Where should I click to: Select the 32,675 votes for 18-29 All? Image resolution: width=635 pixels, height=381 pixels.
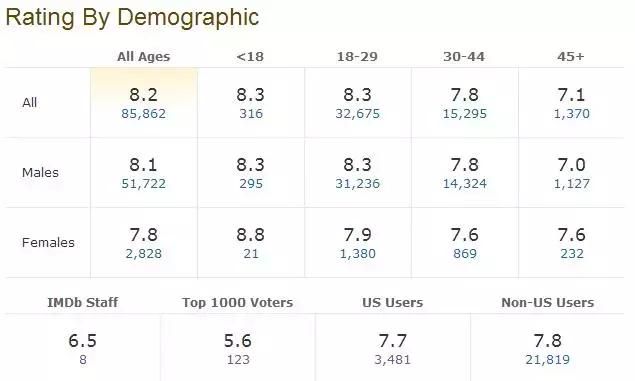coord(358,114)
